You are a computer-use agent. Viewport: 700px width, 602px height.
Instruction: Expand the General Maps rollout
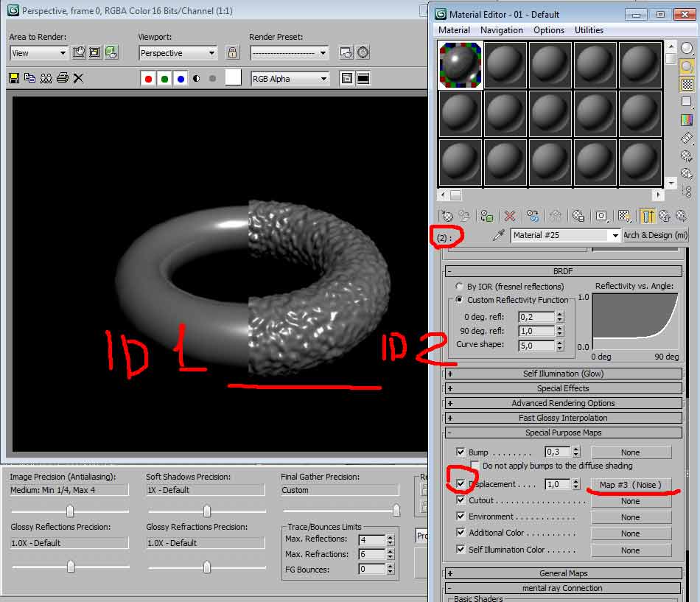click(564, 573)
